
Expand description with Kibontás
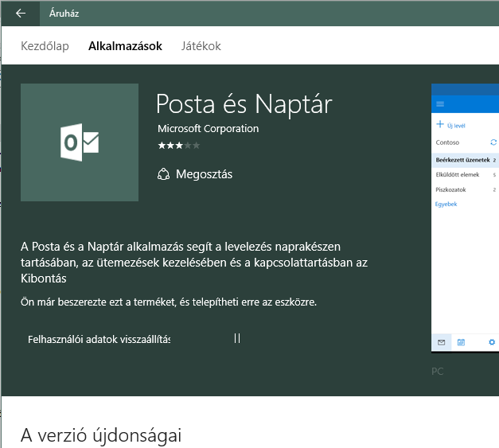(x=44, y=279)
